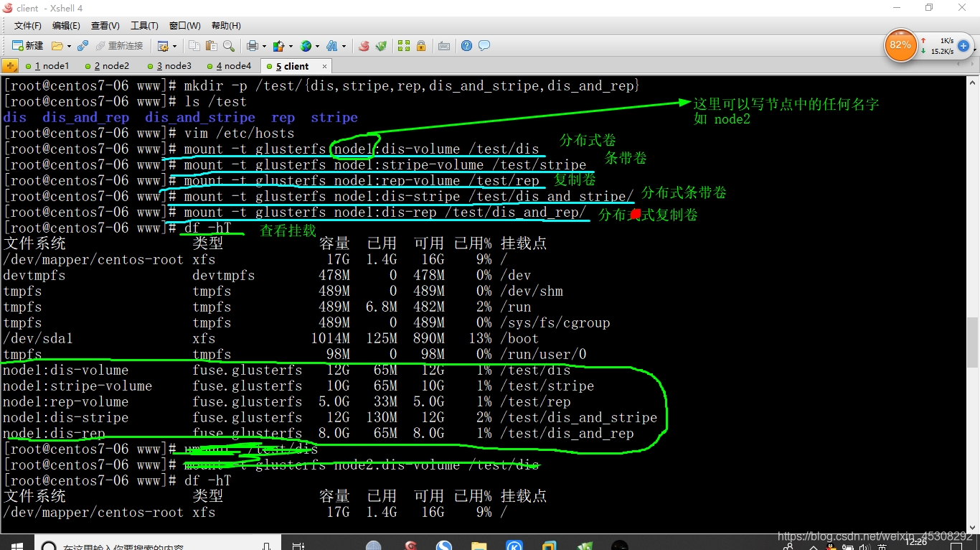Screen dimensions: 980x550
Task: Click the blue plus icon beside network speed
Action: click(x=963, y=46)
